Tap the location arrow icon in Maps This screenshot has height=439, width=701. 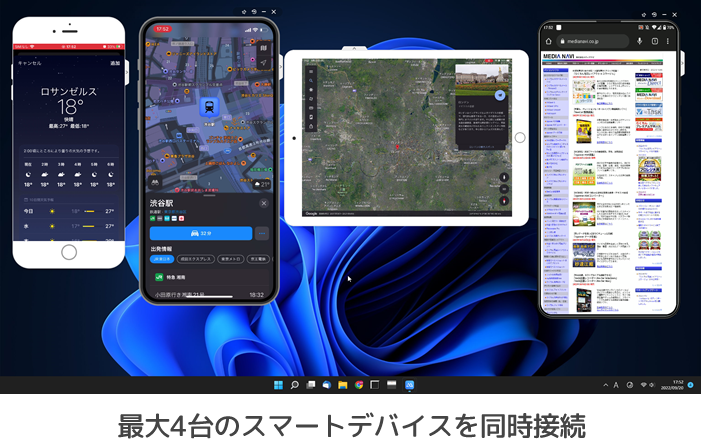(263, 62)
